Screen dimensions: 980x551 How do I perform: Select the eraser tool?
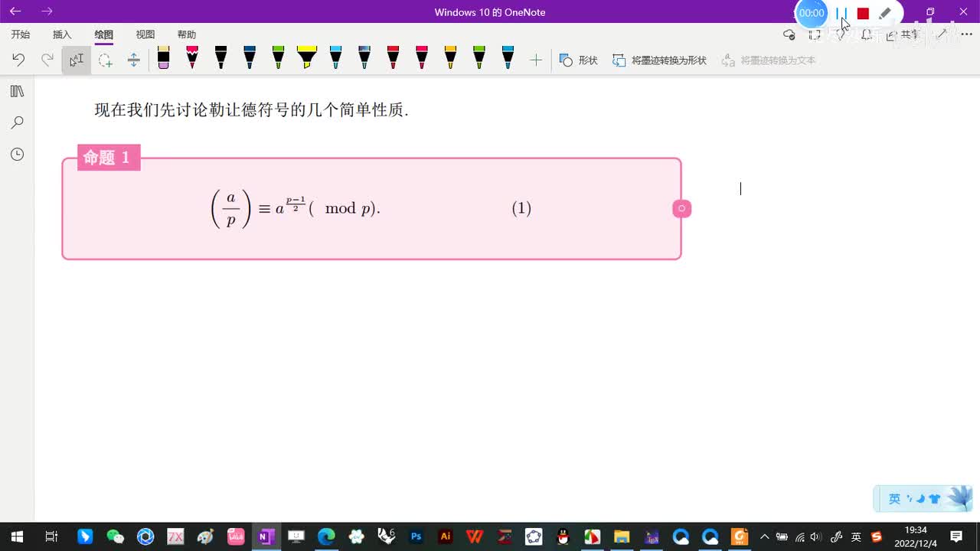point(163,58)
